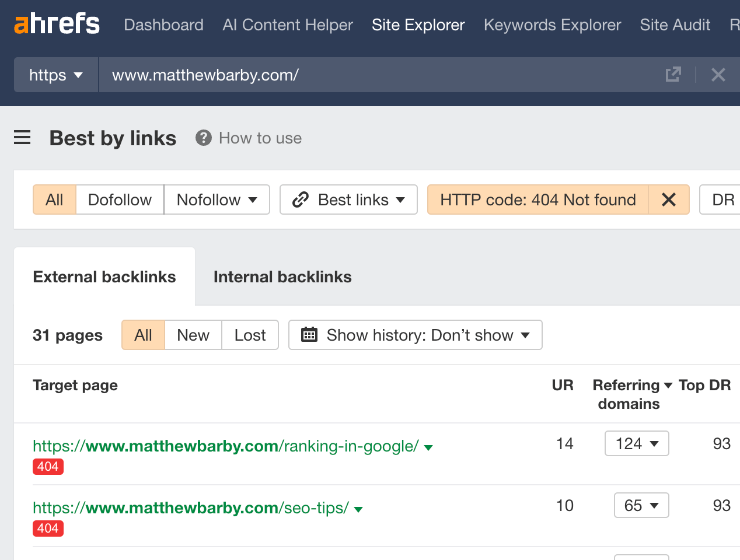740x560 pixels.
Task: Open the ranking-in-google page link
Action: point(225,445)
